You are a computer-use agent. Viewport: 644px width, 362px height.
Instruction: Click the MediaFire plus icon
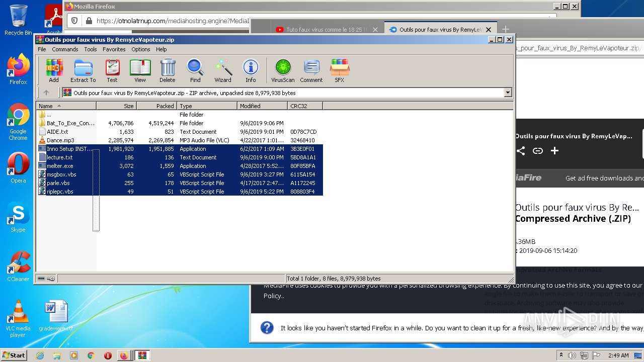pos(554,151)
